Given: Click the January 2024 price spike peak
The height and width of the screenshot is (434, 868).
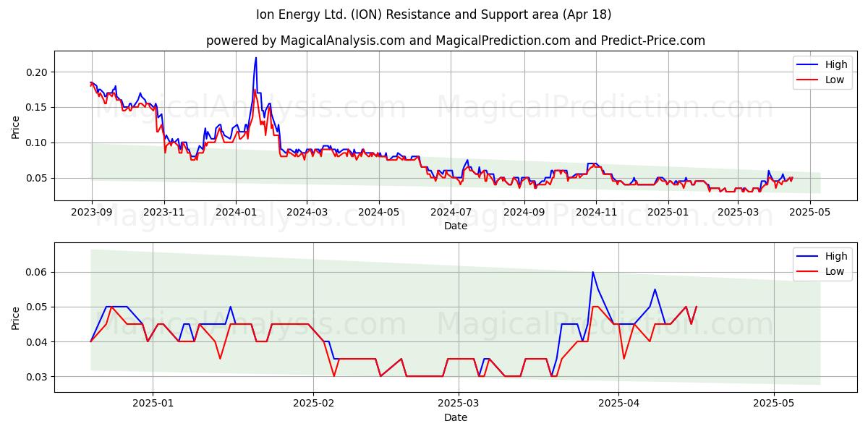Looking at the screenshot, I should (x=255, y=58).
